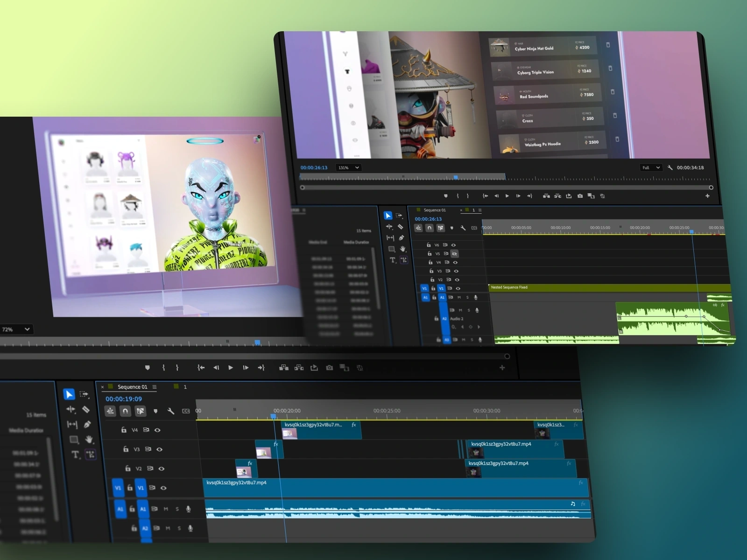Select kvsq0k1sz3gpy32vt8u7.mp4 clip on V1

(x=396, y=488)
